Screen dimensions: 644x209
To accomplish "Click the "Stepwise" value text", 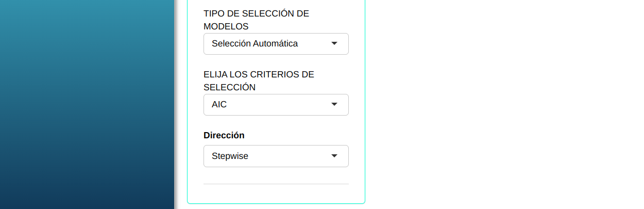I will pyautogui.click(x=230, y=156).
